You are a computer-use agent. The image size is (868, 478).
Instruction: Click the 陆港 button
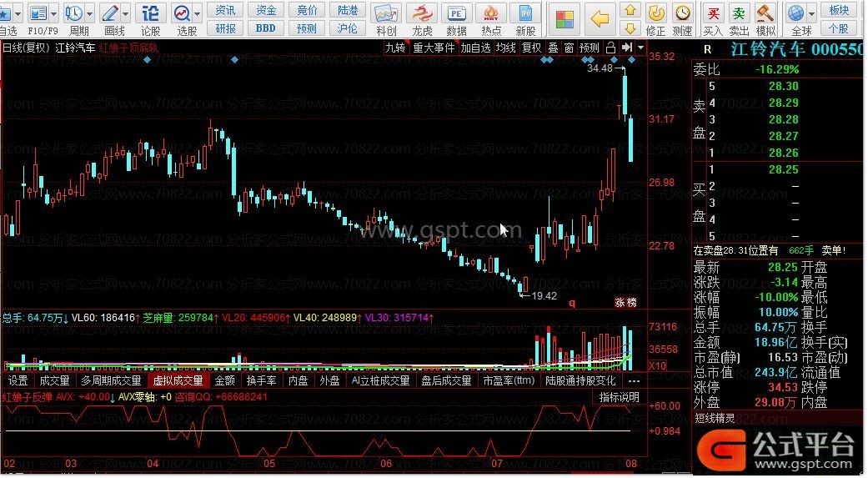(x=348, y=10)
